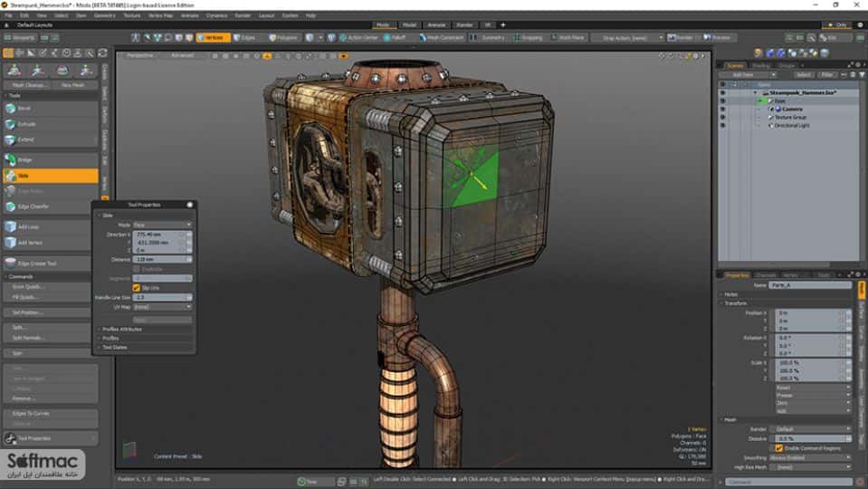Select the Add Vertex tool
The width and height of the screenshot is (868, 489).
point(47,243)
